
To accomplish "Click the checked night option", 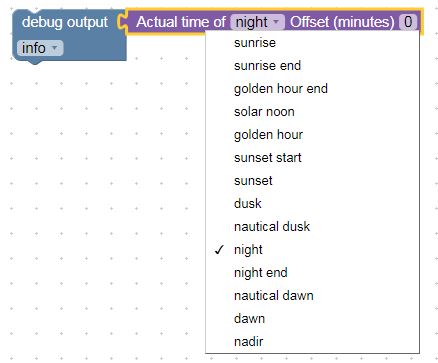I will pos(312,250).
